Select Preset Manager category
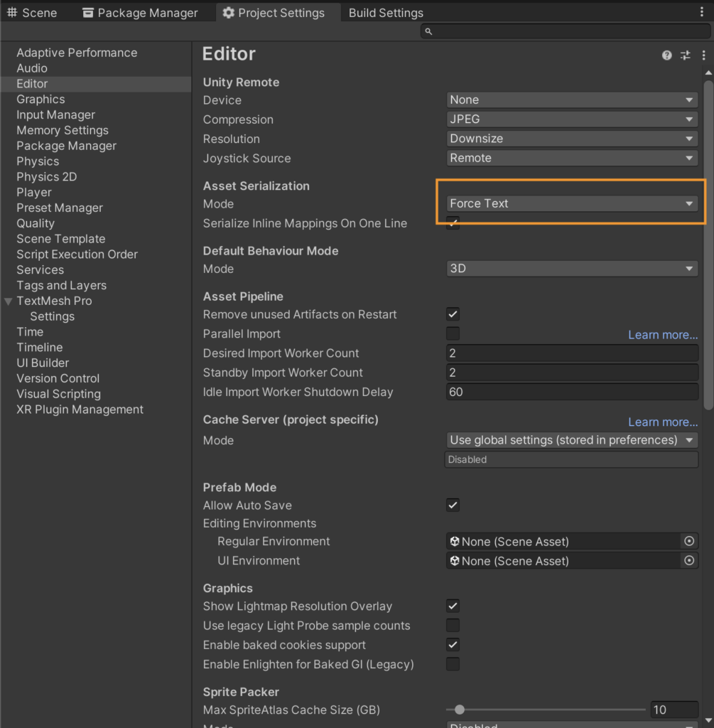 (60, 208)
